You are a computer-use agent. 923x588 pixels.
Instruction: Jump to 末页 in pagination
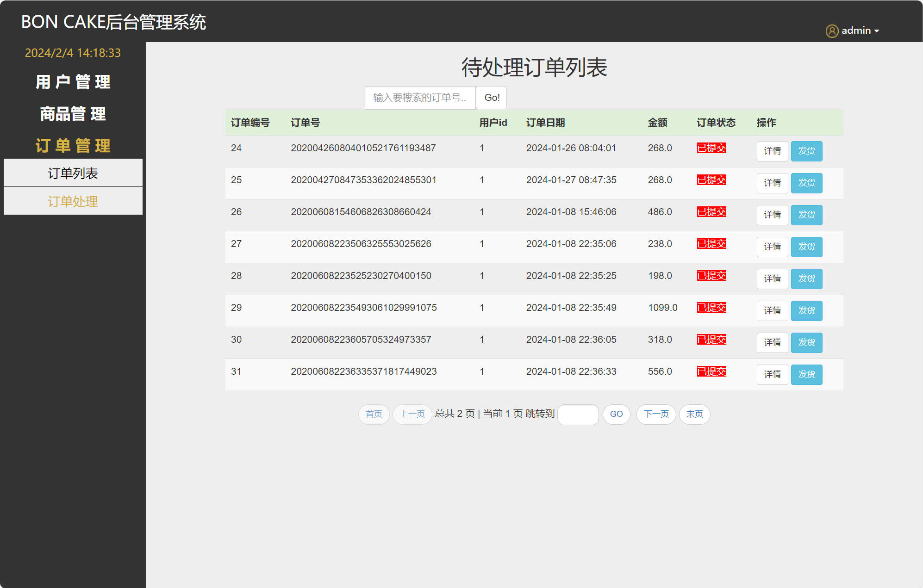point(694,414)
